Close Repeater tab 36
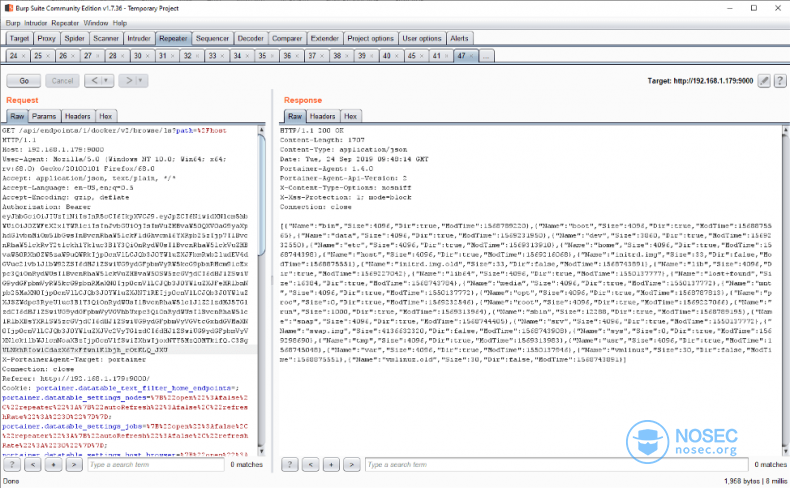 click(297, 56)
